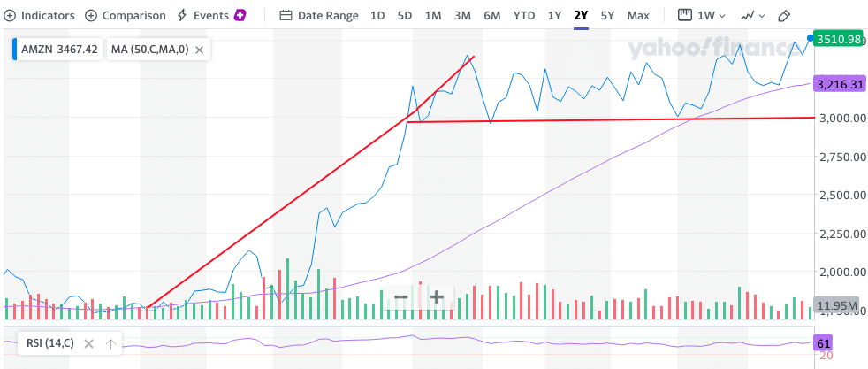
Task: Close the RSI (14,C) panel
Action: tap(88, 344)
